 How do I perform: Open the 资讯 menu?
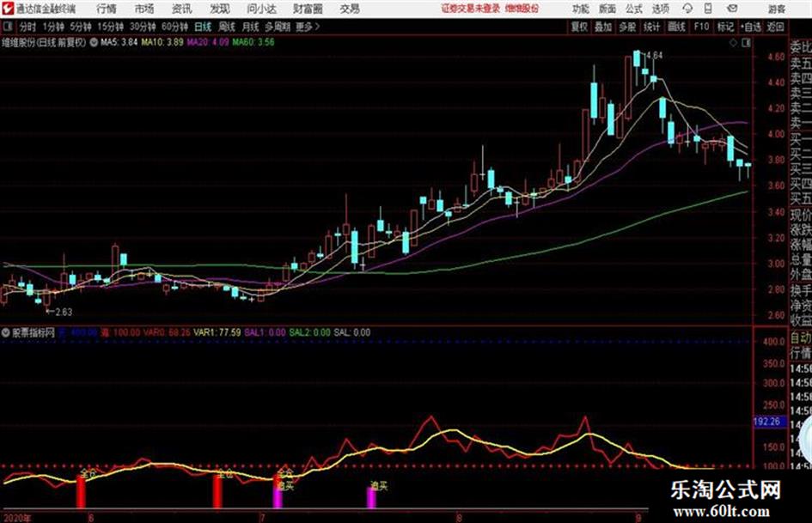[x=181, y=9]
